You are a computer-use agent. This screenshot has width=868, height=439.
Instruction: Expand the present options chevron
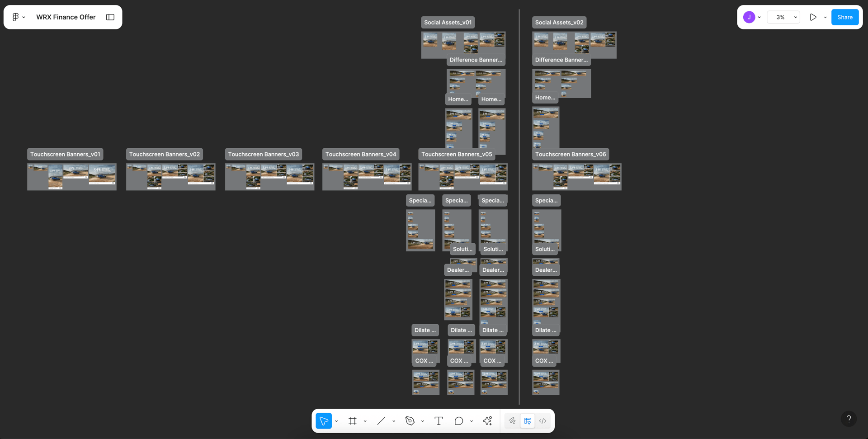pyautogui.click(x=825, y=17)
